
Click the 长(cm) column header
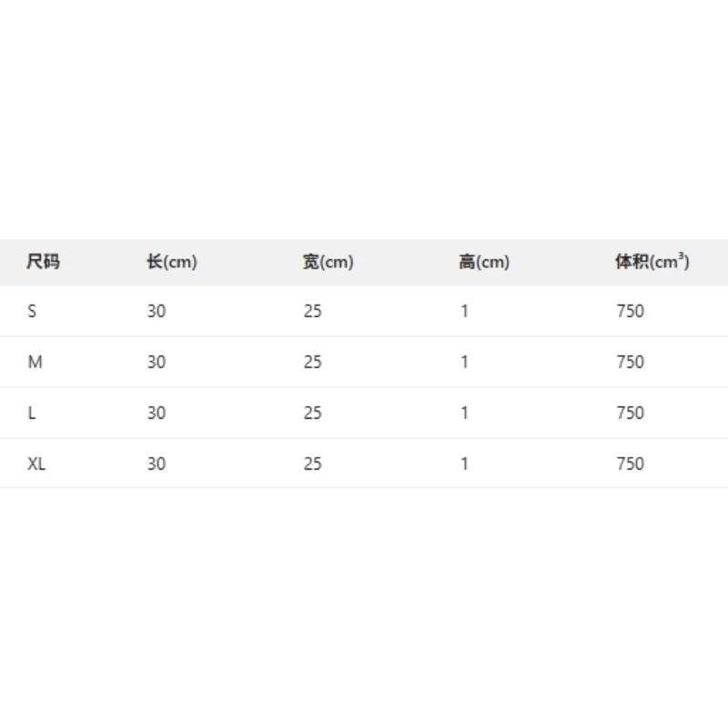click(x=172, y=262)
